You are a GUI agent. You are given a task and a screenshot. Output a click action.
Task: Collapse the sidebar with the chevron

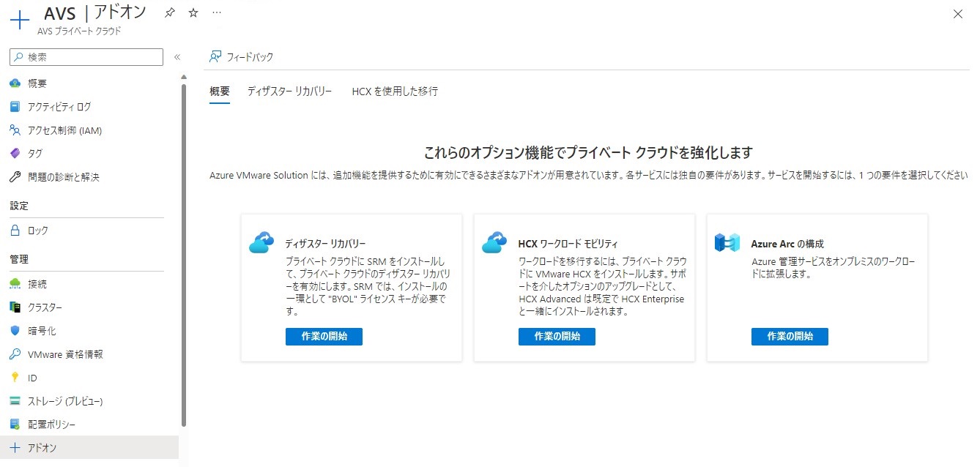(x=177, y=57)
